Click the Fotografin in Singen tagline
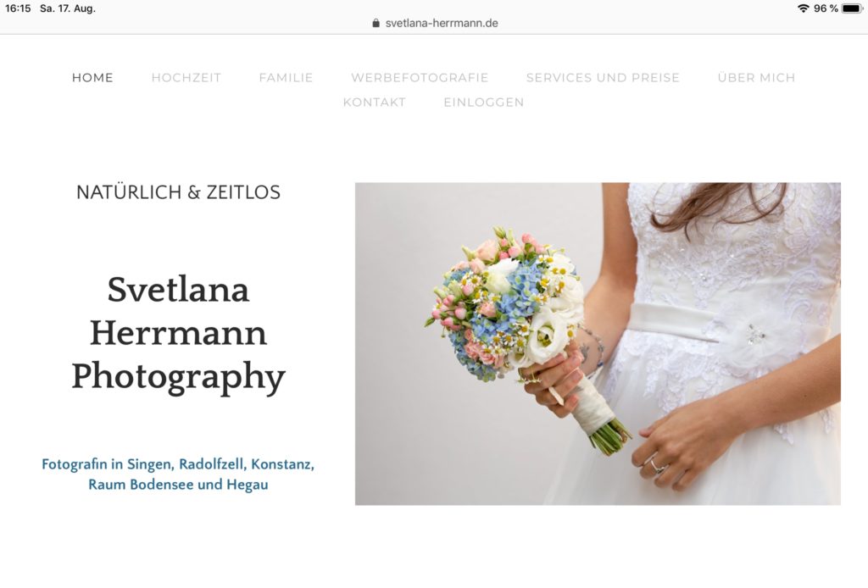Viewport: 868px width, 588px height. coord(178,464)
